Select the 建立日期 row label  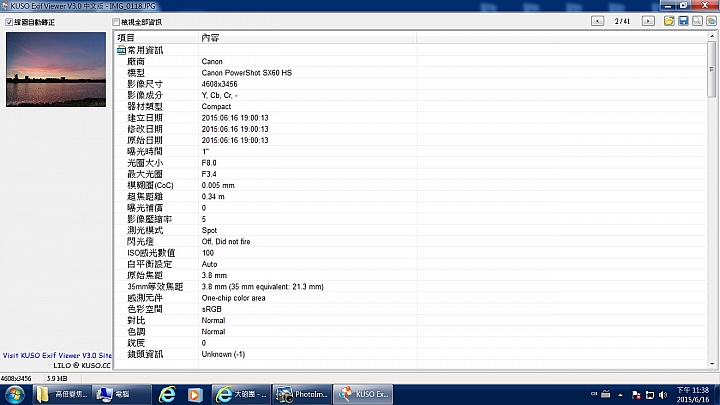coord(145,118)
